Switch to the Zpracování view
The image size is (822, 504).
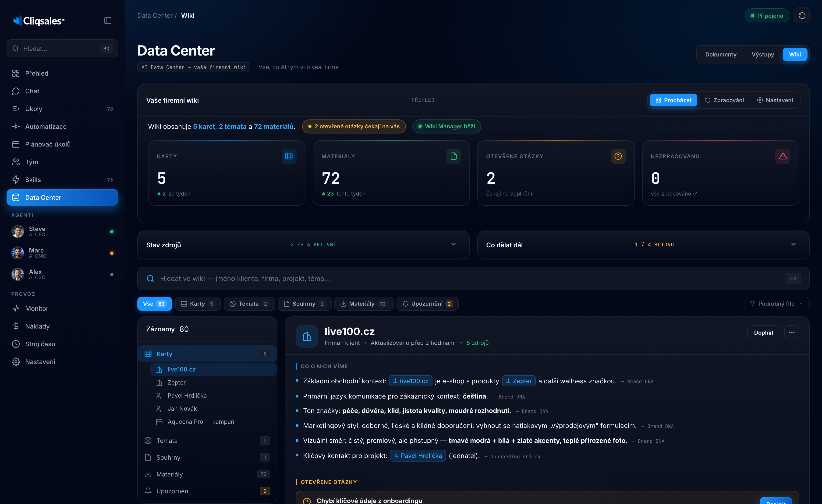click(x=724, y=100)
